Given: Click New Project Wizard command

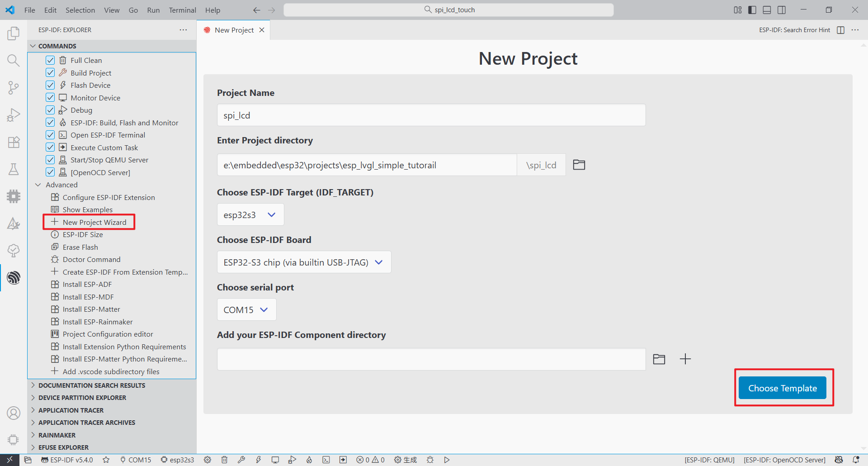Looking at the screenshot, I should [94, 222].
